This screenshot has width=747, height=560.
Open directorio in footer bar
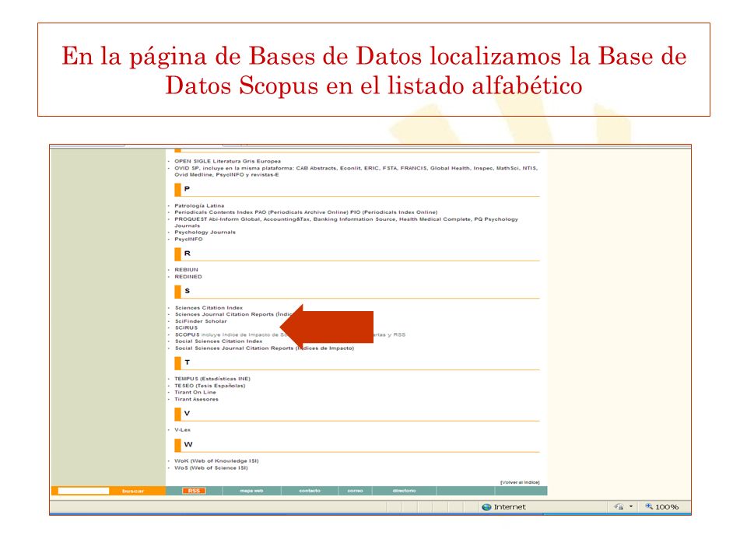tap(404, 491)
